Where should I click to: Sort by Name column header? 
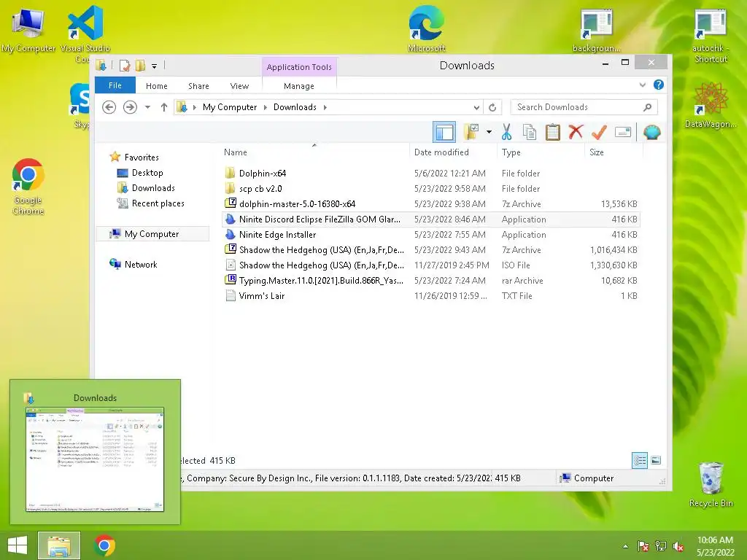(x=314, y=152)
